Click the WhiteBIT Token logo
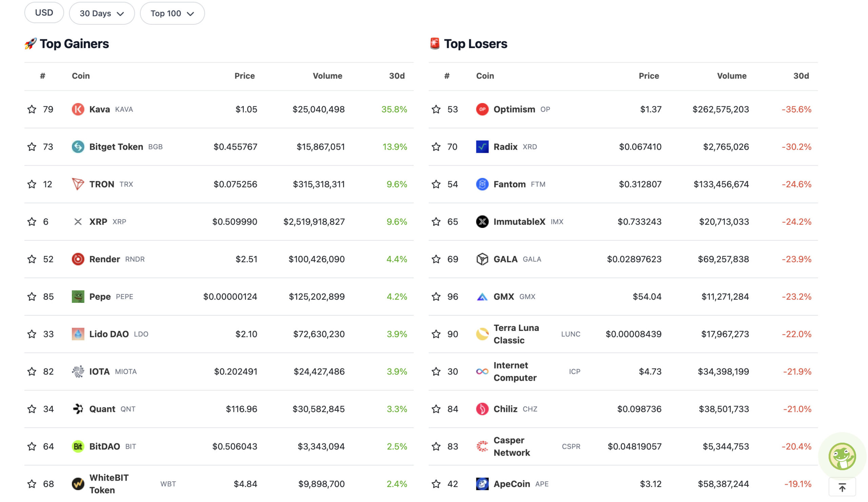 pyautogui.click(x=78, y=484)
